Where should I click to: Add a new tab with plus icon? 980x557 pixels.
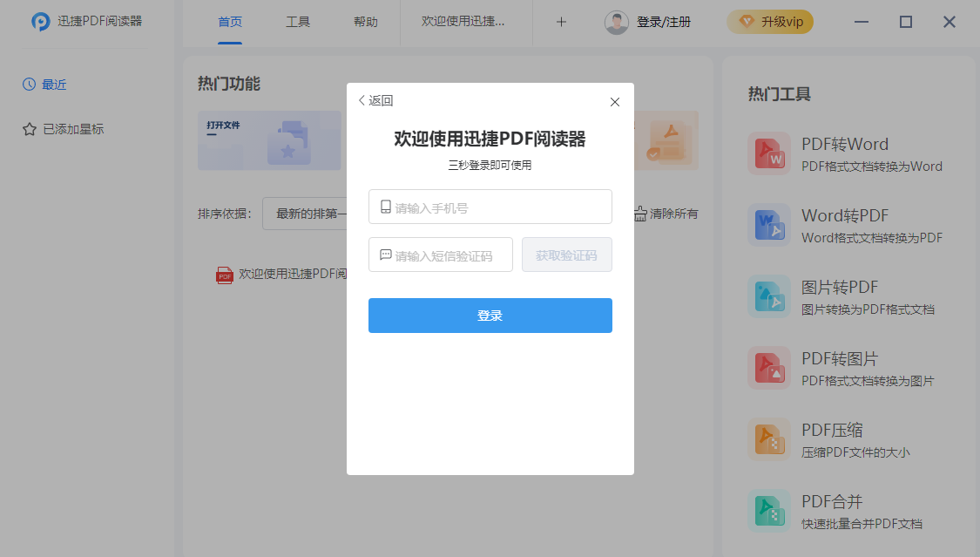pyautogui.click(x=561, y=22)
